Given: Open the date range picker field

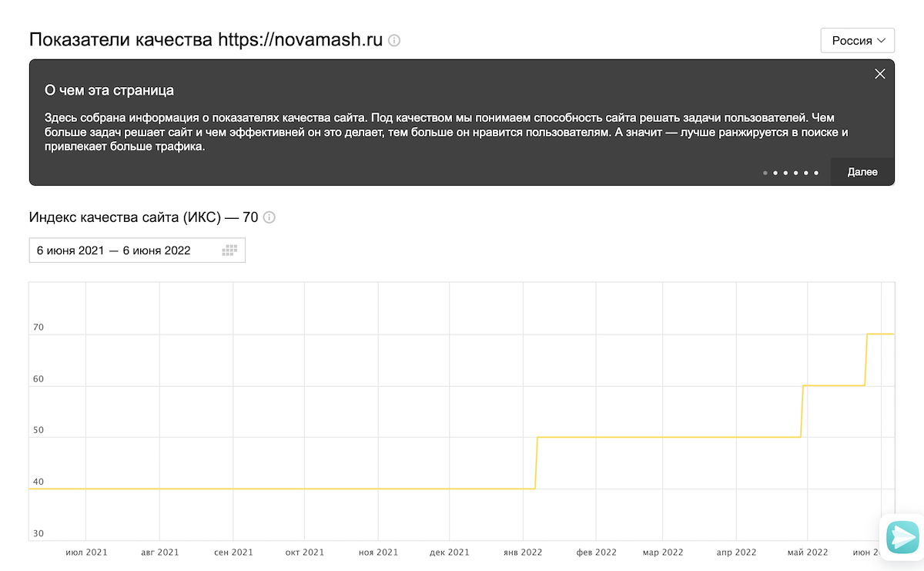Looking at the screenshot, I should point(137,250).
